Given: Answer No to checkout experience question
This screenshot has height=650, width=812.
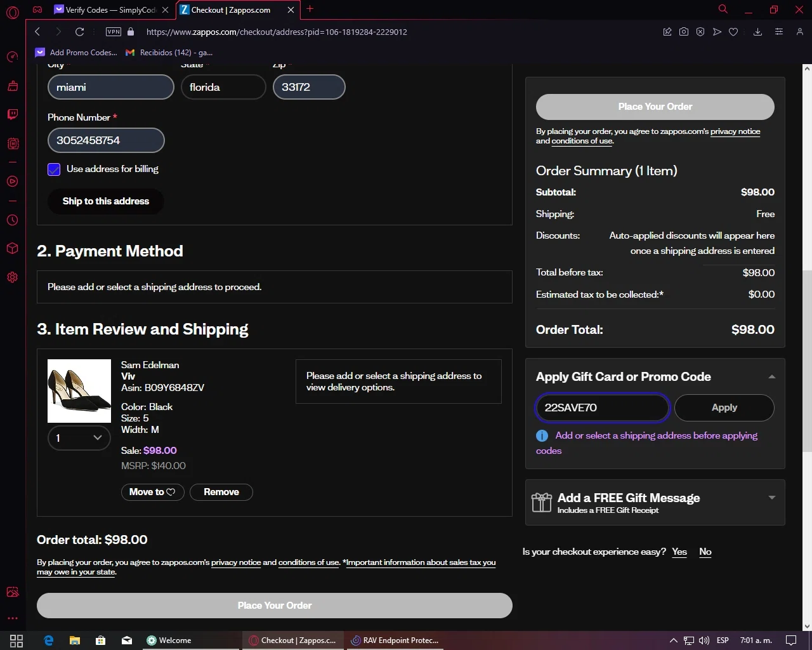Looking at the screenshot, I should (705, 552).
